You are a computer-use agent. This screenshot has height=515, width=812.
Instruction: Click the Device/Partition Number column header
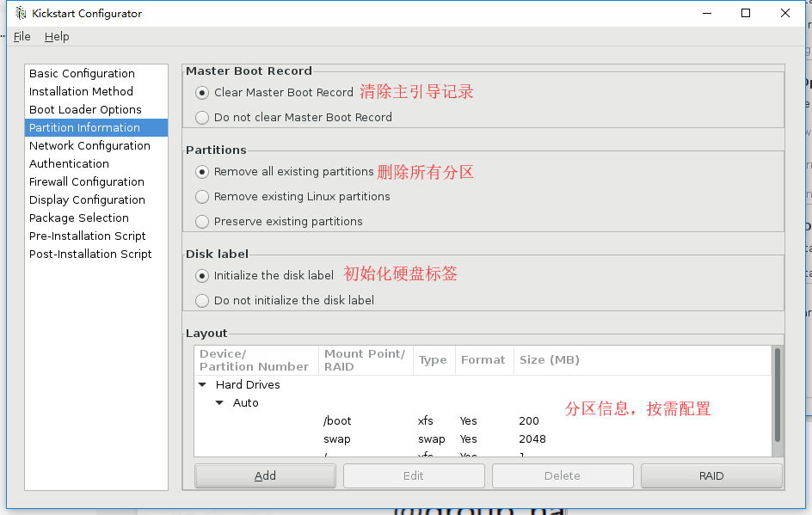pos(256,360)
